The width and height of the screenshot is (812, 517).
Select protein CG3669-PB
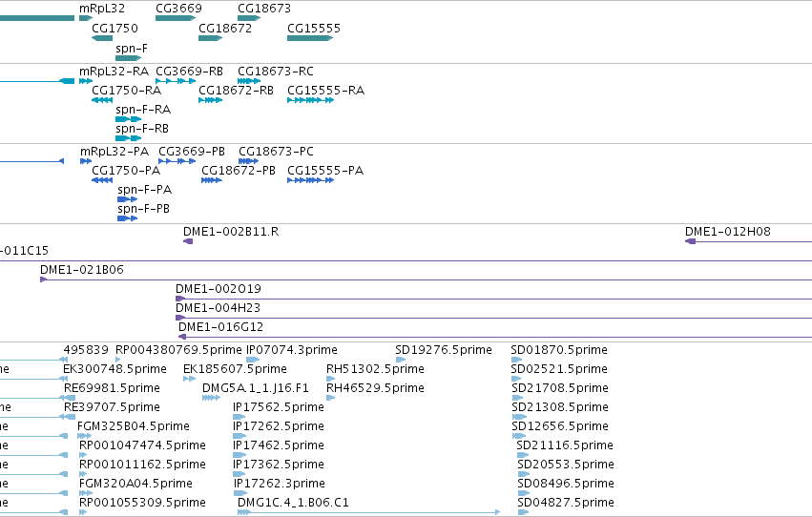192,152
